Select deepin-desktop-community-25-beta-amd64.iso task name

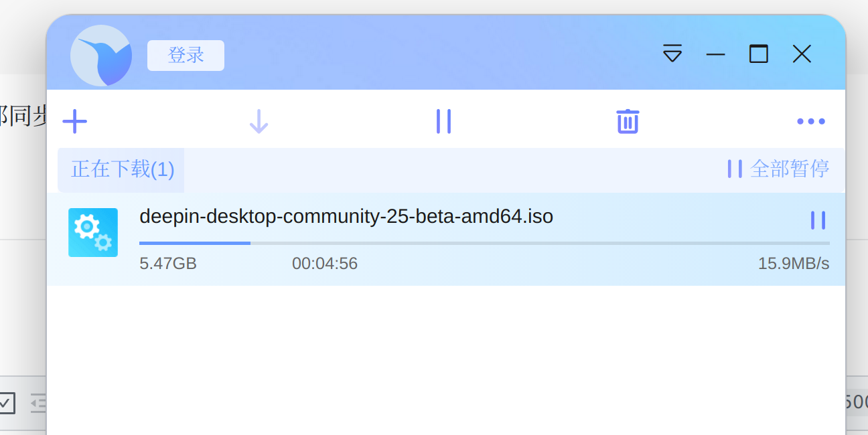point(346,217)
